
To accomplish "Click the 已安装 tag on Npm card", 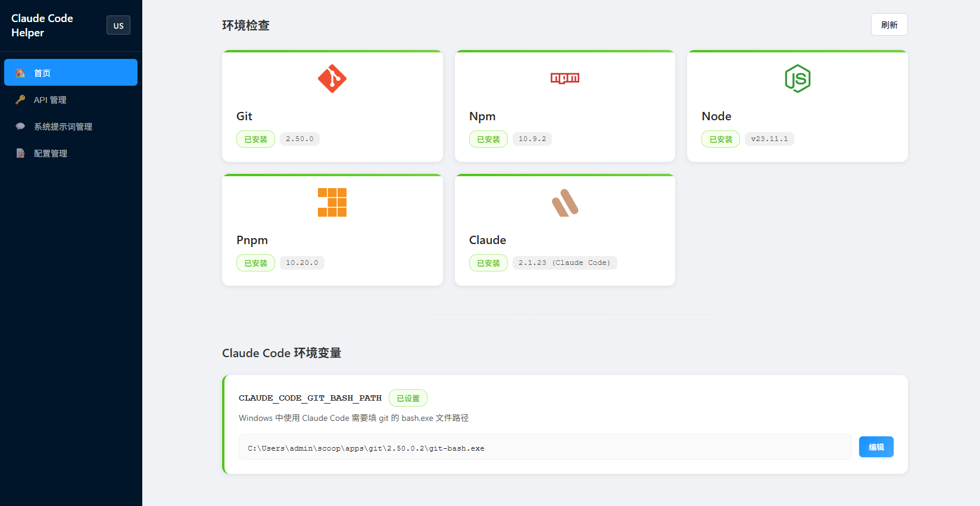I will pos(489,139).
